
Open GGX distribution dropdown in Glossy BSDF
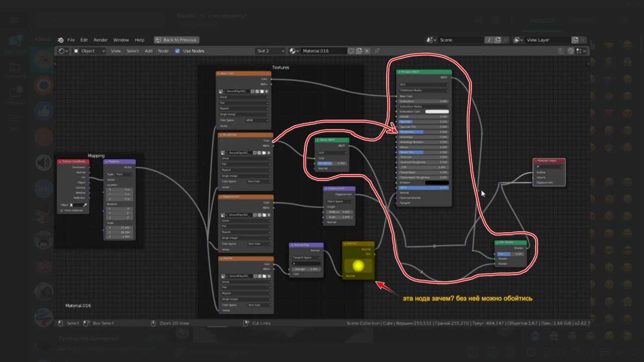(332, 152)
